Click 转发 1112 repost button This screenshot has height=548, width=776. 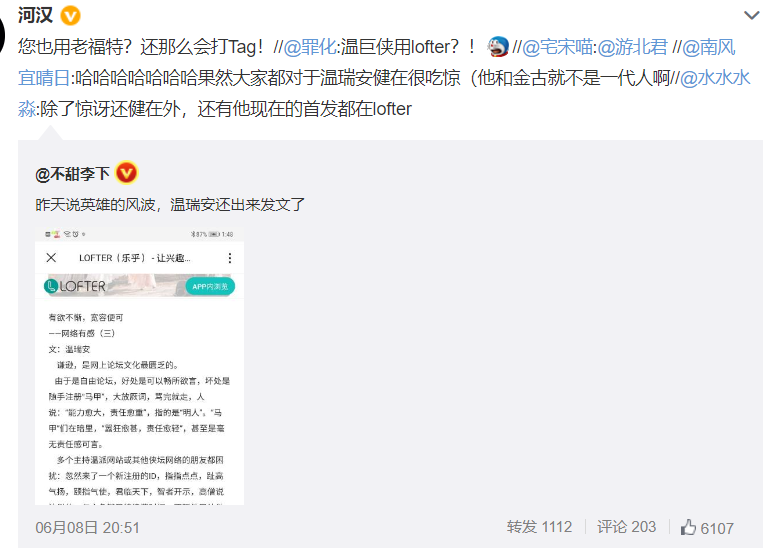[539, 527]
